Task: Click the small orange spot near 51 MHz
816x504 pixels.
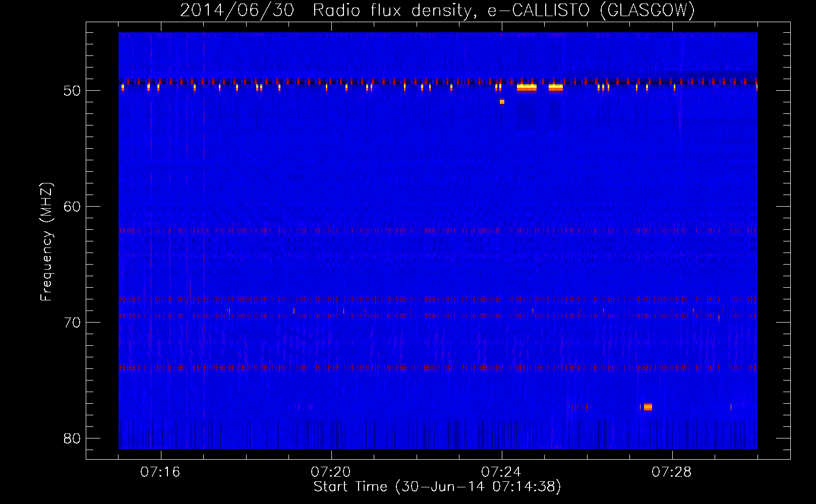Action: [x=502, y=102]
